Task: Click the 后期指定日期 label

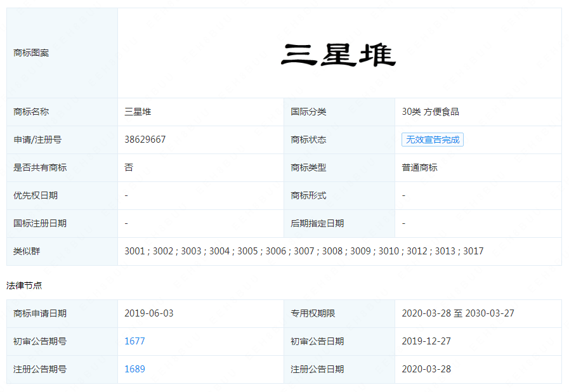Action: coord(317,223)
